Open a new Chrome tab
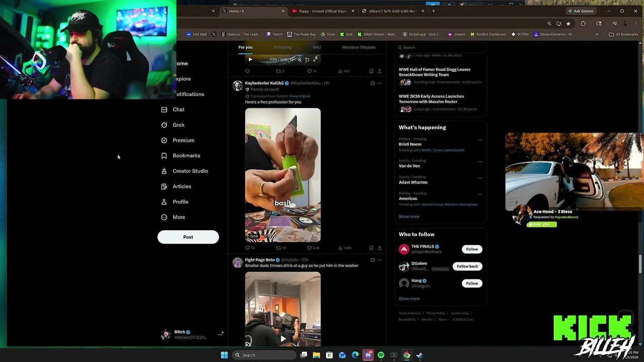The image size is (644, 362). 433,11
